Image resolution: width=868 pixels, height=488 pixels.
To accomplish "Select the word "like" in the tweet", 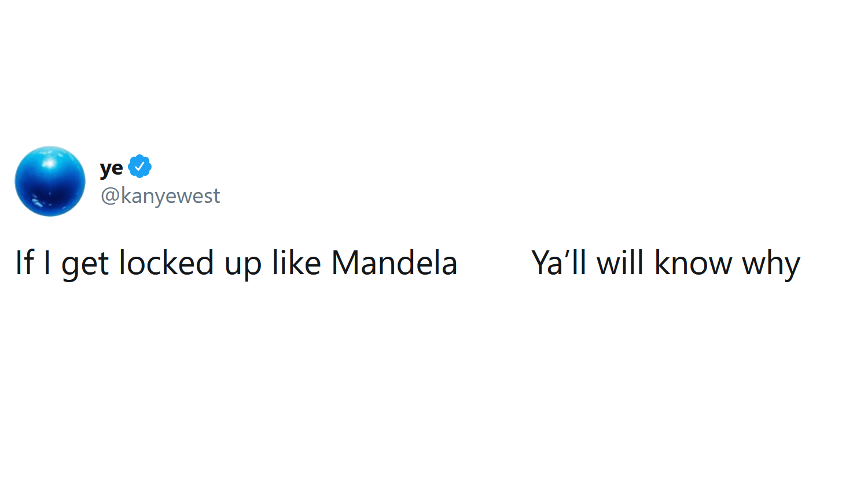I will (x=296, y=263).
